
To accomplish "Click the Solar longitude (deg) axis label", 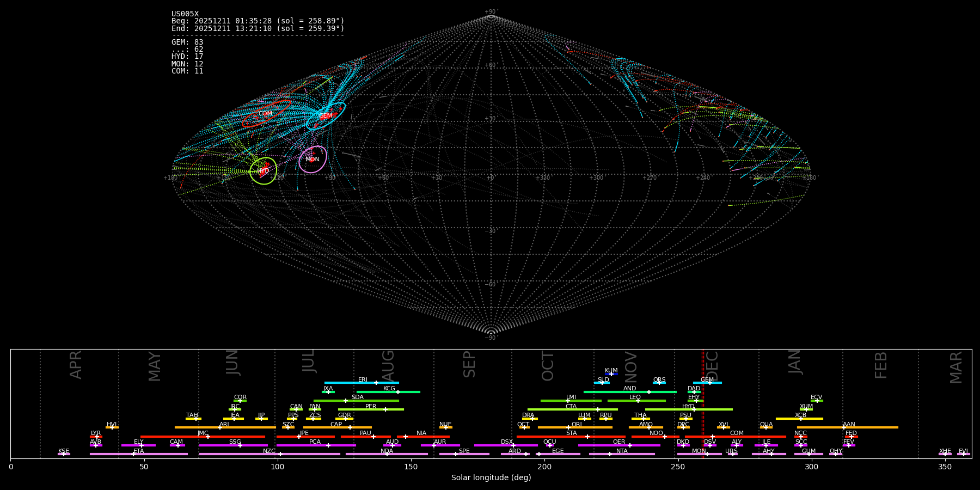I will coord(491,477).
